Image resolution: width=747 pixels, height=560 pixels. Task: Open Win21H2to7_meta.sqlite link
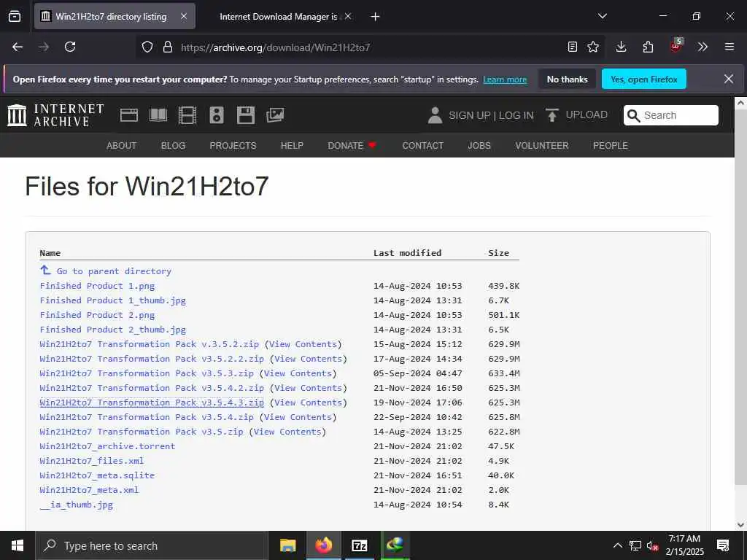click(x=97, y=475)
